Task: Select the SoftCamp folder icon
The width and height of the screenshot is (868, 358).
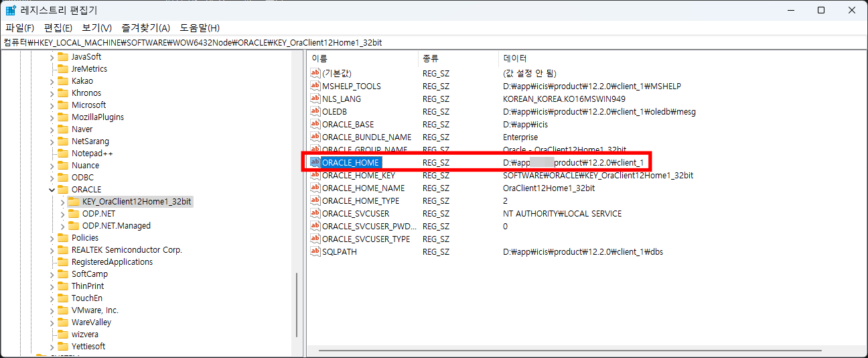Action: 63,274
